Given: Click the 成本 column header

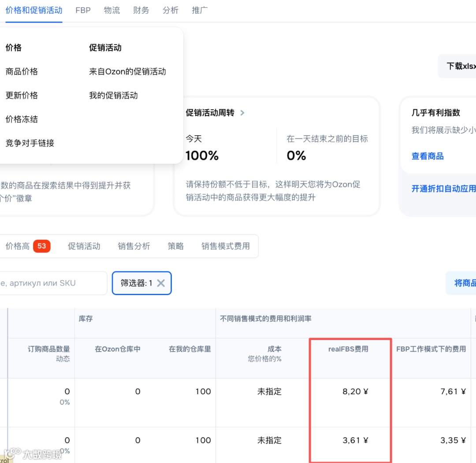Looking at the screenshot, I should (x=275, y=349).
